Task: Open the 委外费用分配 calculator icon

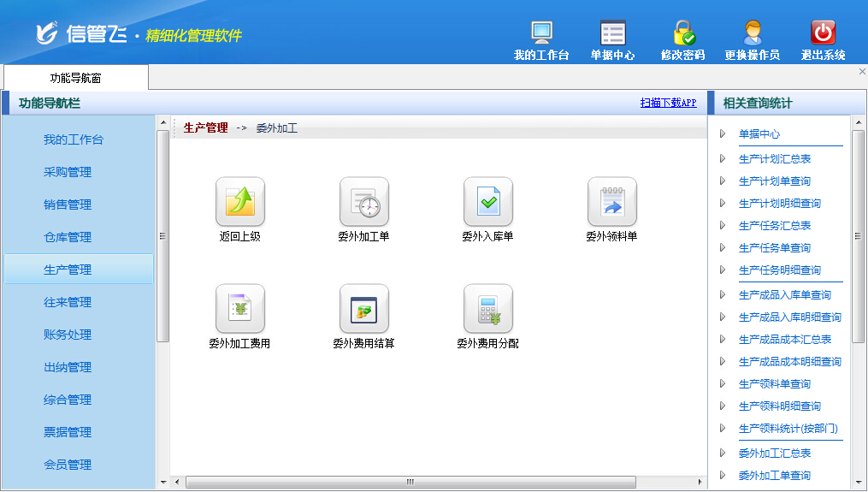Action: tap(487, 309)
